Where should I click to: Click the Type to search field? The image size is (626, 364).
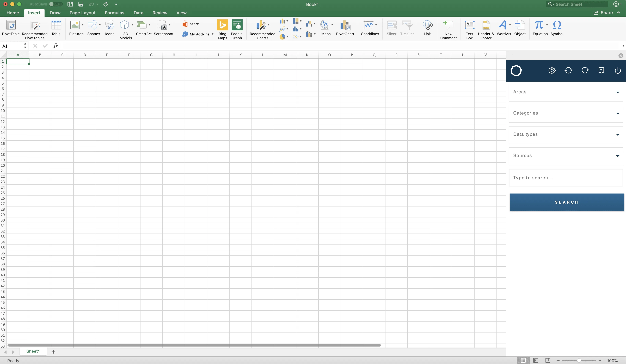point(566,178)
